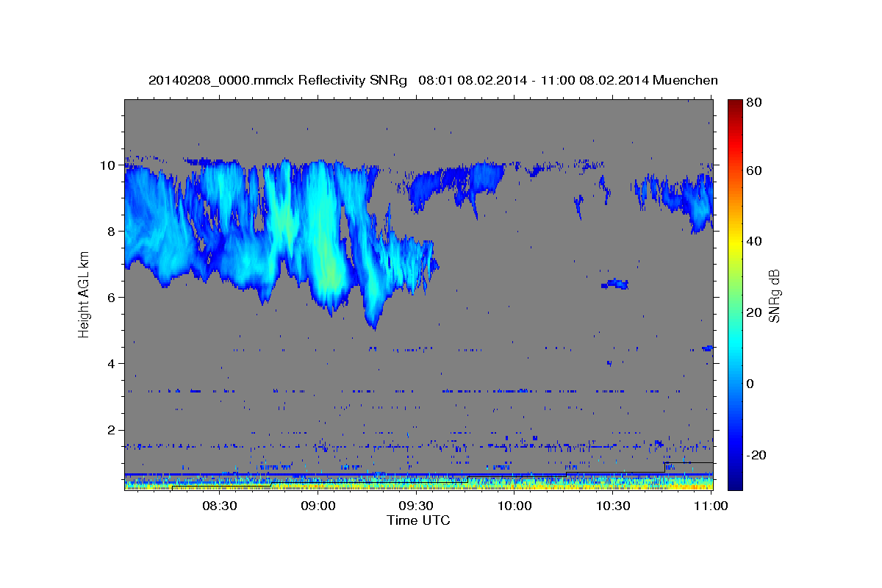Click the 09:30 time axis label
Screen dimensions: 882x588
tap(416, 506)
